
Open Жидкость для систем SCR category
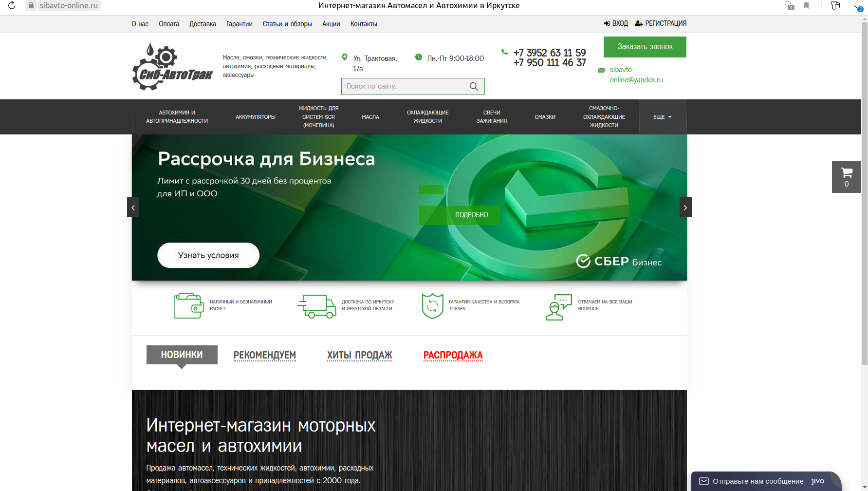[x=318, y=117]
